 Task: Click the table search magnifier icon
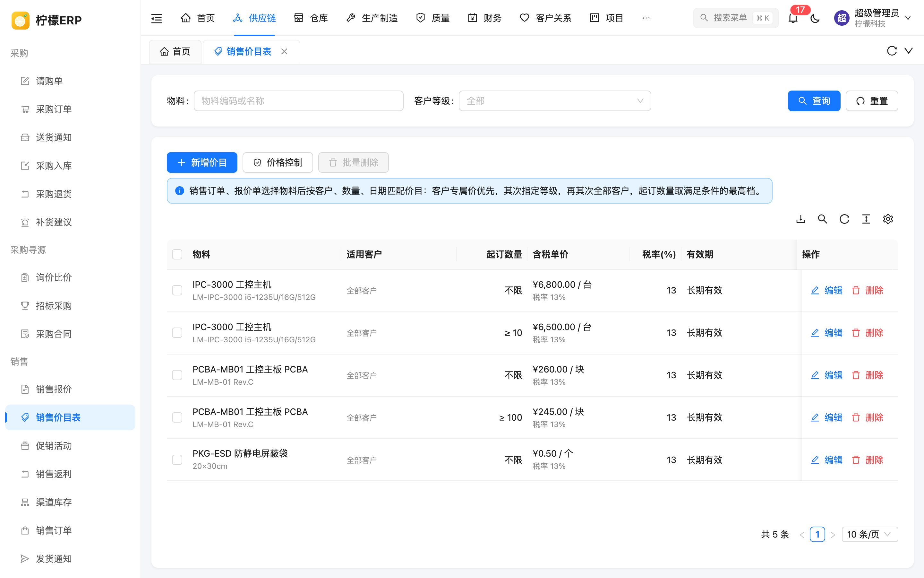click(x=822, y=219)
